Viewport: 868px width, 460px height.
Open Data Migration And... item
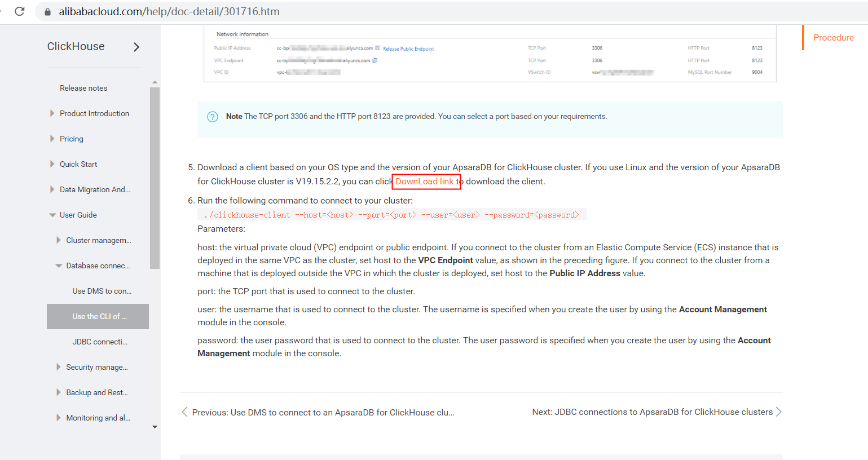point(95,189)
